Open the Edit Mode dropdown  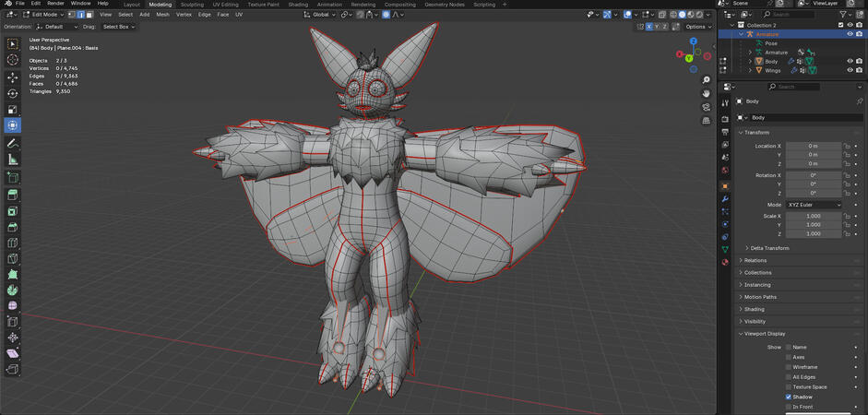coord(44,15)
